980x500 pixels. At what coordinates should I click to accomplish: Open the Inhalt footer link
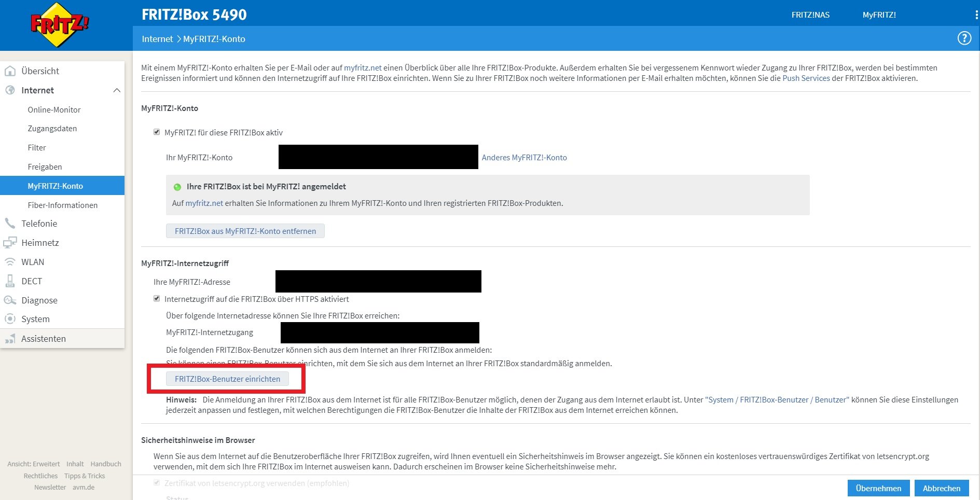coord(75,464)
